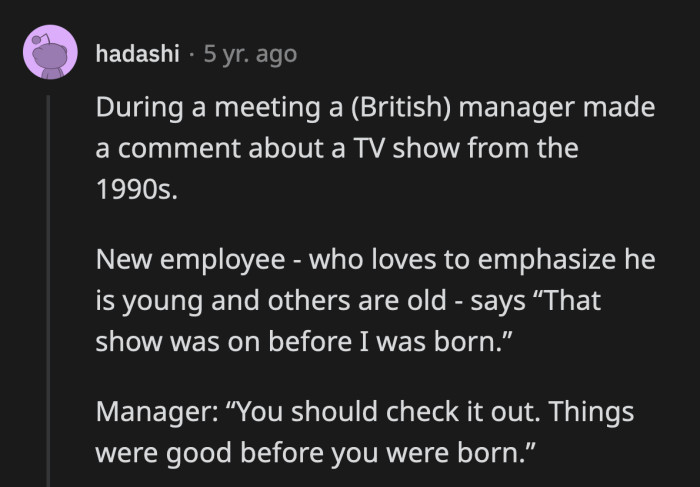Click the word "Things" in the manager's reply
This screenshot has width=700, height=487.
[583, 411]
